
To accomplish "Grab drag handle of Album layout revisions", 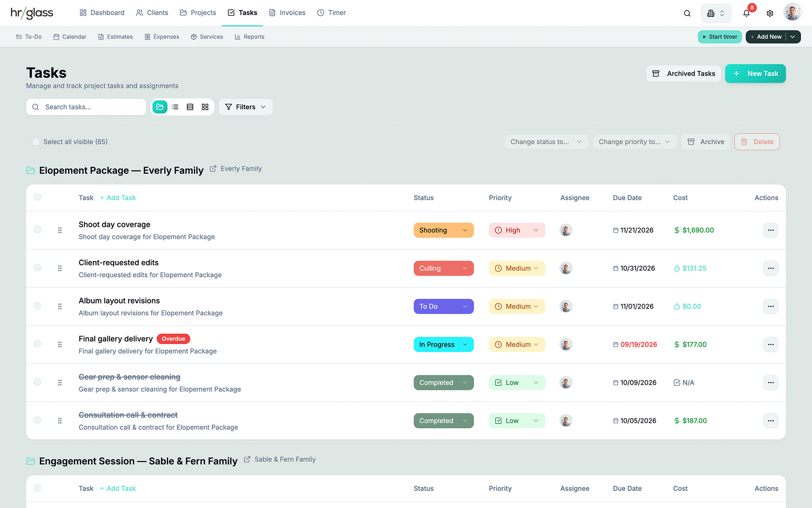I will 60,306.
